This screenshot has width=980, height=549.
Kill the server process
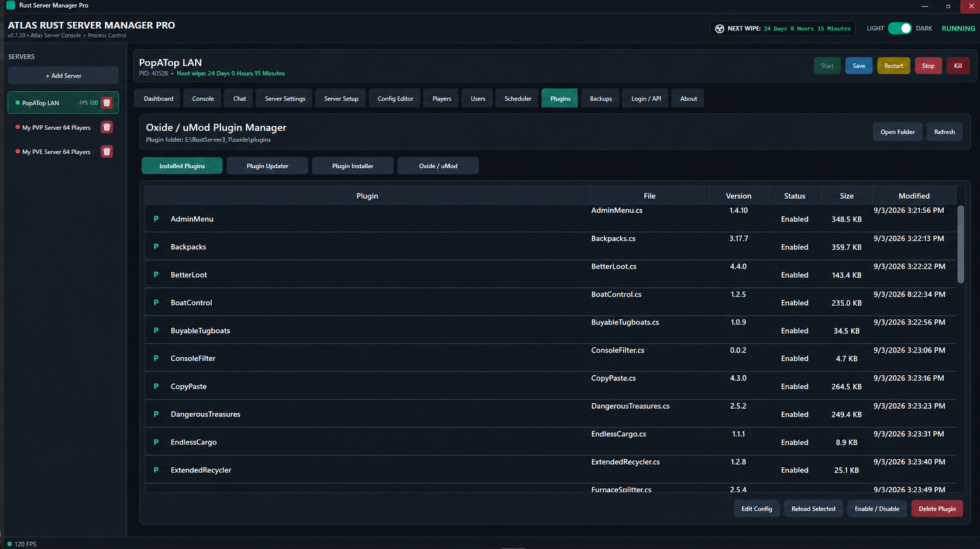[x=958, y=66]
